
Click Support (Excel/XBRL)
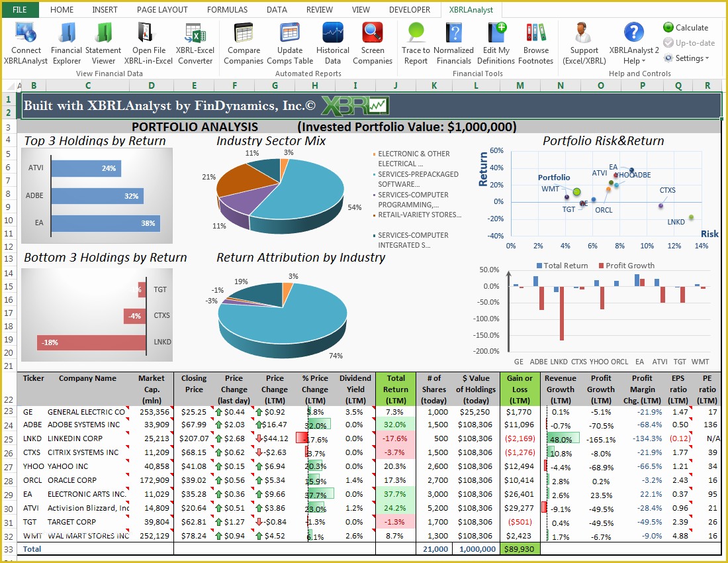(584, 40)
